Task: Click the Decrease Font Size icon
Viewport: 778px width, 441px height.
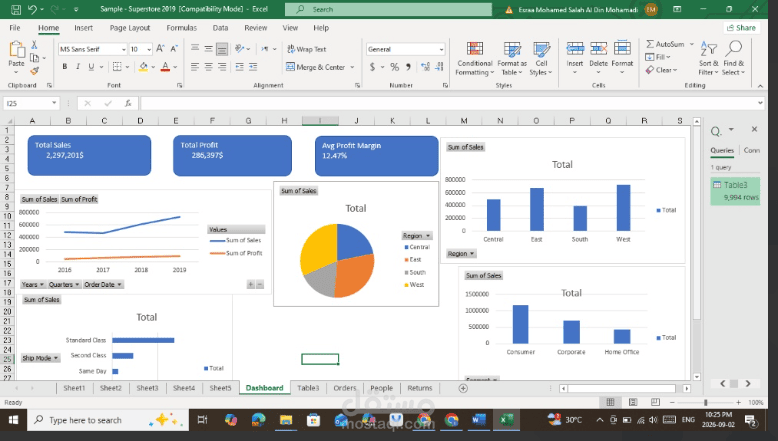Action: [174, 49]
